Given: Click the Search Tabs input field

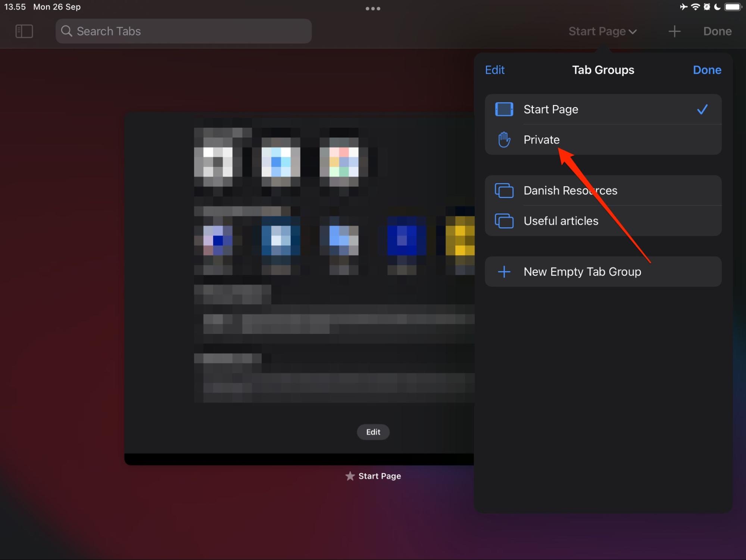Looking at the screenshot, I should 183,31.
